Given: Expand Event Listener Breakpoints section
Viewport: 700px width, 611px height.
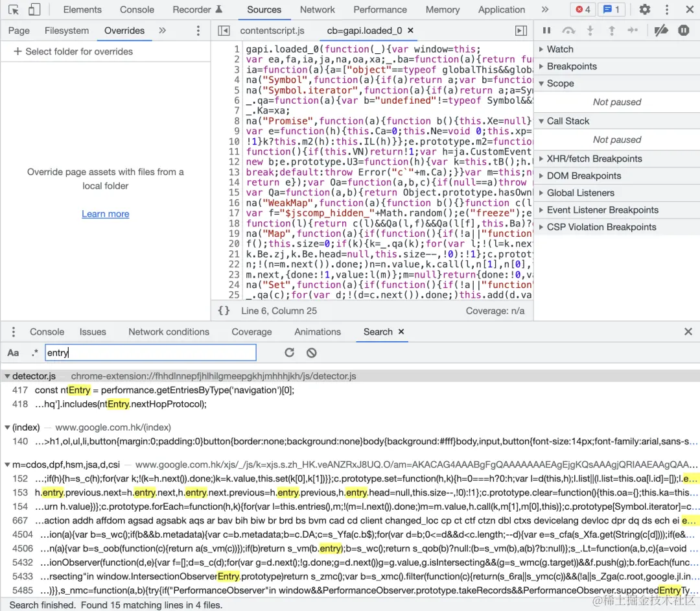Looking at the screenshot, I should 616,210.
